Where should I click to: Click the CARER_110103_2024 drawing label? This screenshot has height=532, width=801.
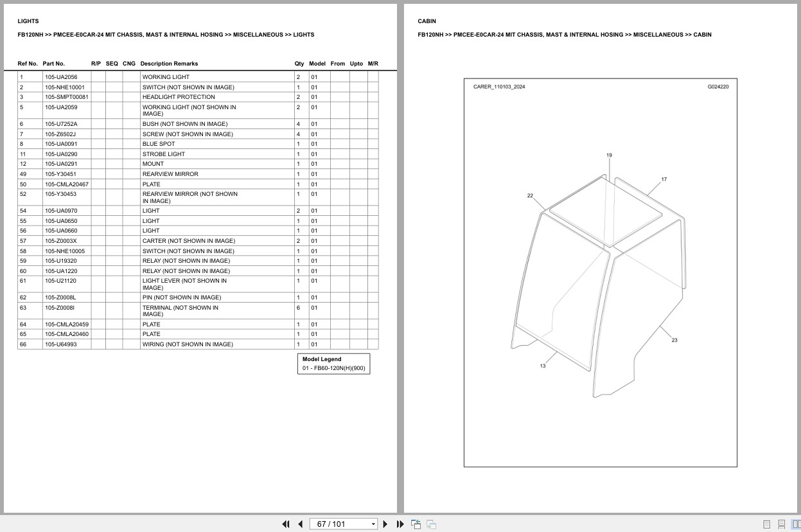499,87
